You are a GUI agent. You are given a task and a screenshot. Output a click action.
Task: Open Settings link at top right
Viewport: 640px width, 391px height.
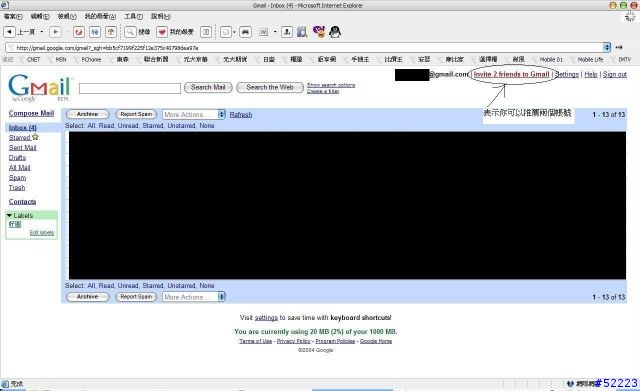[x=567, y=74]
